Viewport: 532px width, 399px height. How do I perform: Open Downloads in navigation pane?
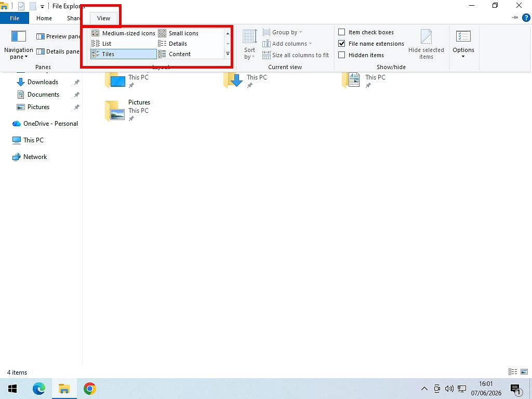43,82
